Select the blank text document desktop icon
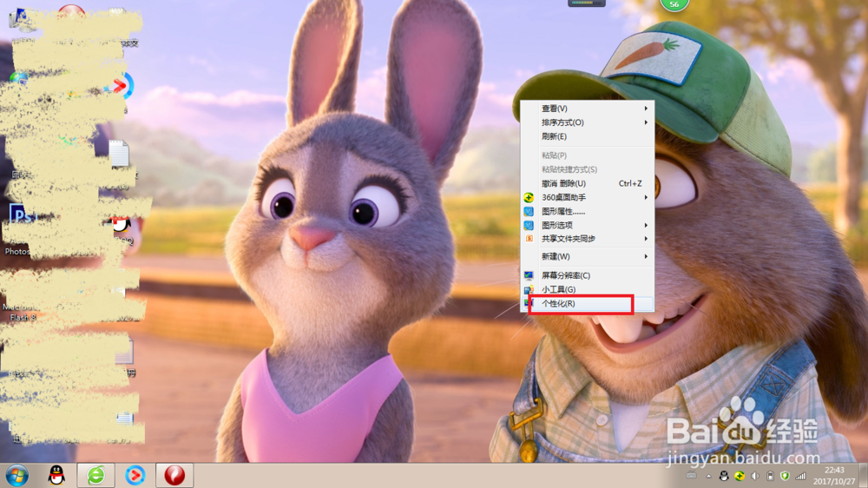 (x=118, y=153)
